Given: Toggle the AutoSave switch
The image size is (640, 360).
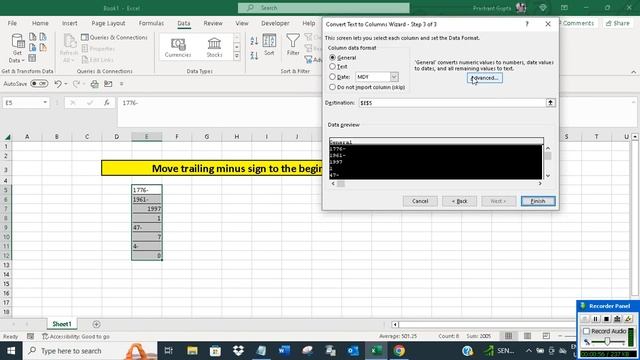Looking at the screenshot, I should click(x=39, y=84).
